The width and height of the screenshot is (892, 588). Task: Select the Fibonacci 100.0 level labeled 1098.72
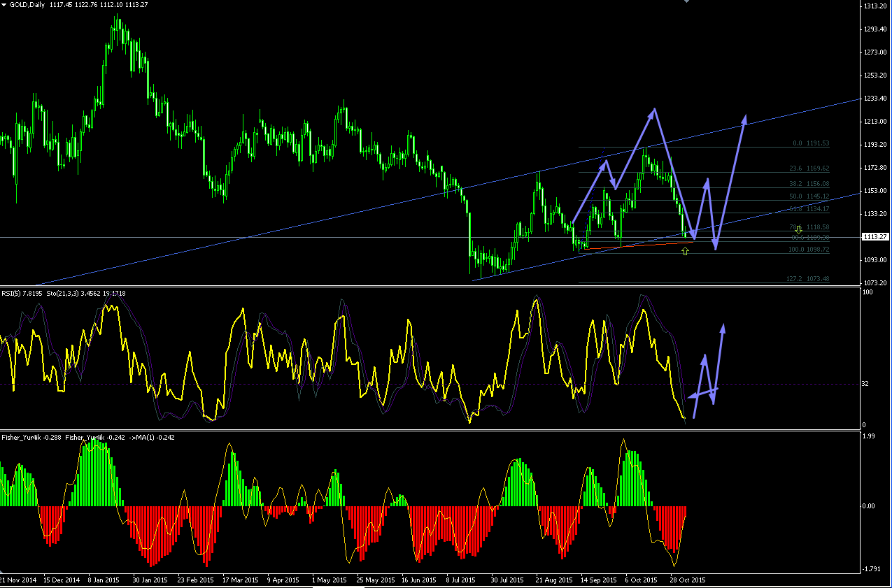point(807,250)
